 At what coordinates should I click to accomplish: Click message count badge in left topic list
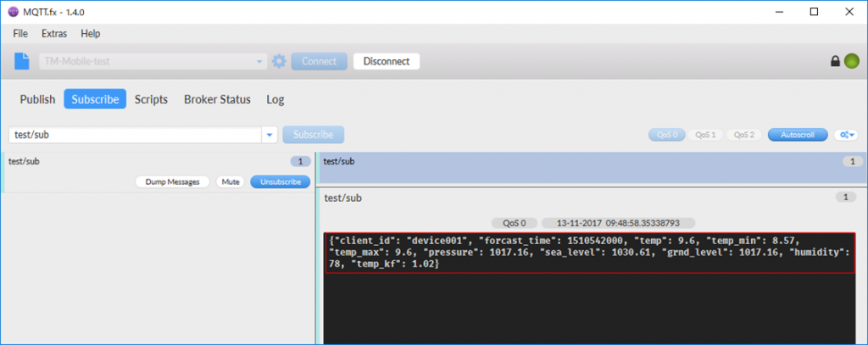[x=301, y=162]
